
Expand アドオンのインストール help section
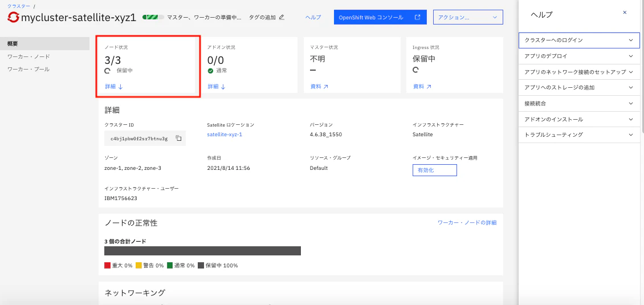coord(579,119)
